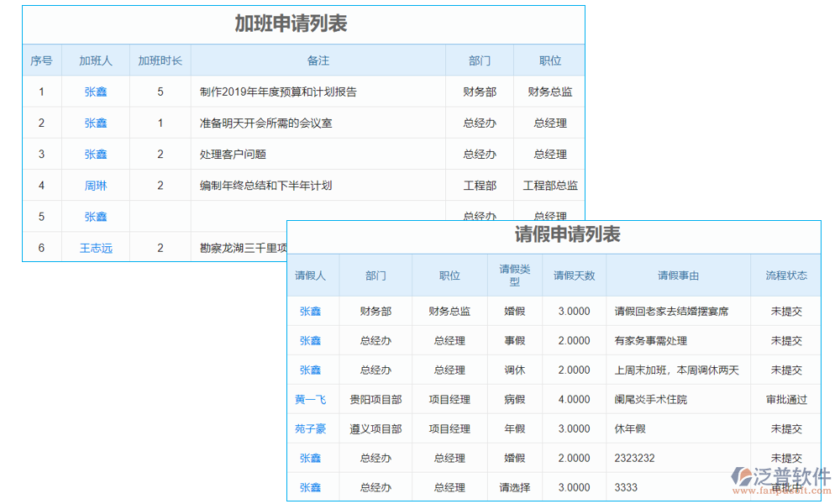
Task: Click 未提交 status on the 婚假 row
Action: [x=785, y=311]
